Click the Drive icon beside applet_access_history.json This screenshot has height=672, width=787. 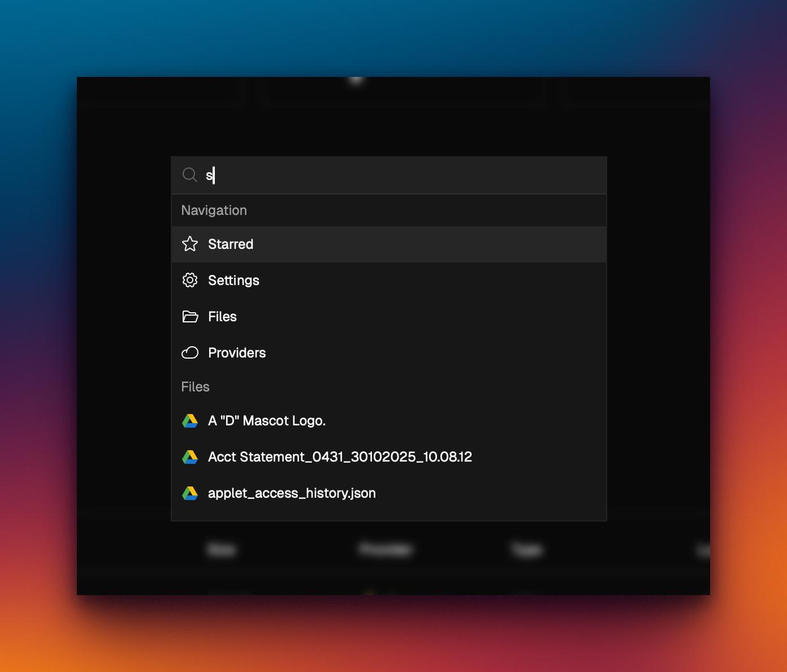[x=190, y=493]
